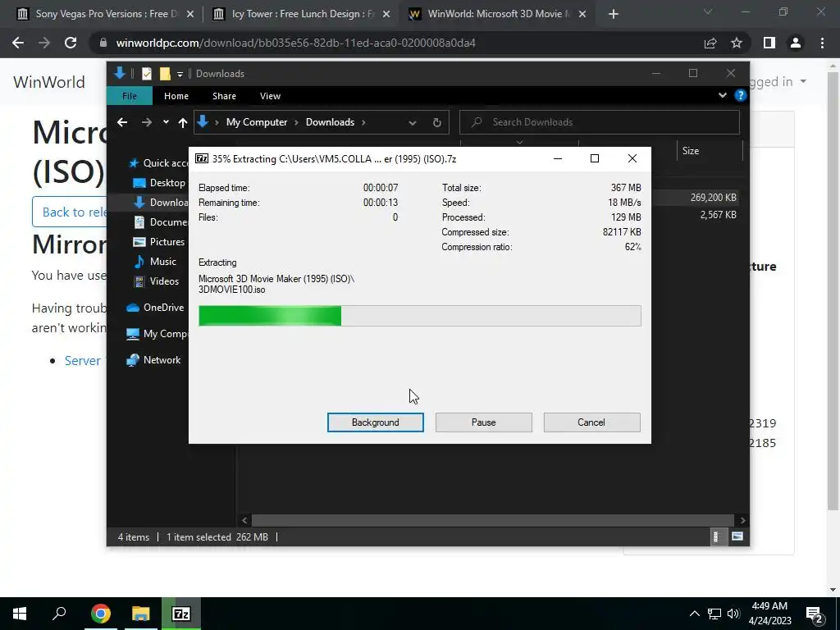Cancel the 7-Zip extraction

click(x=591, y=422)
